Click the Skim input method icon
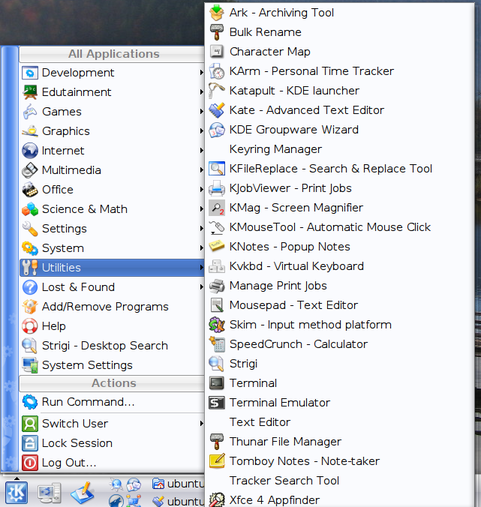The image size is (481, 507). coord(217,325)
